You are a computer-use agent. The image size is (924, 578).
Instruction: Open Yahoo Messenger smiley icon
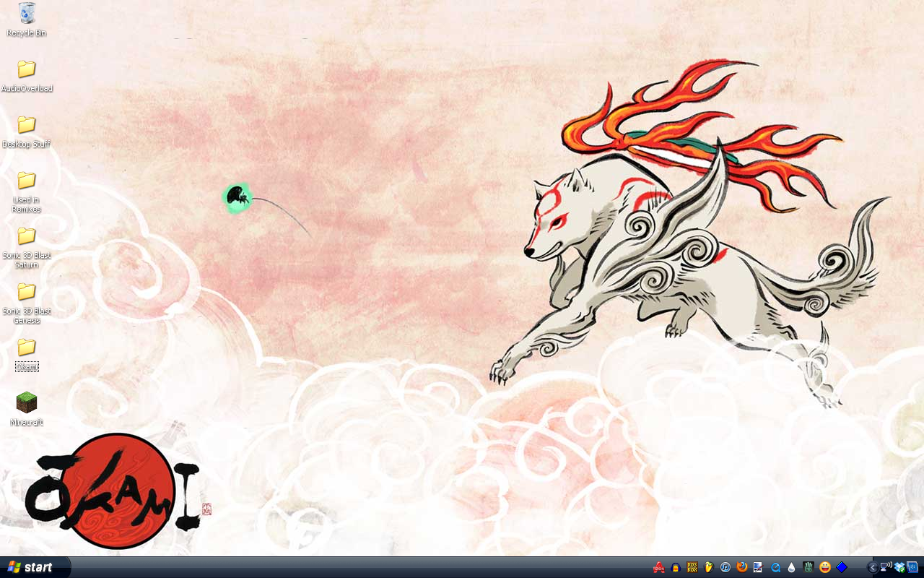click(x=825, y=567)
